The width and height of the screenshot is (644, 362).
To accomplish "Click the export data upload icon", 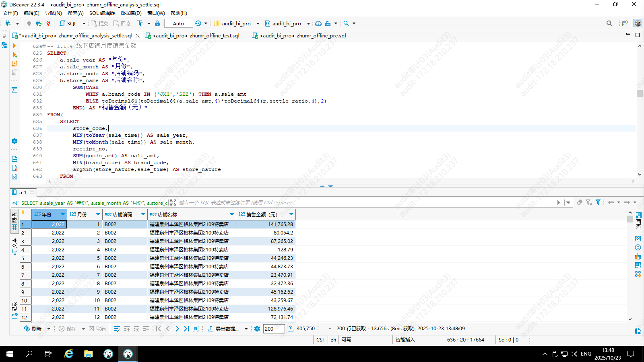I will pos(211,329).
